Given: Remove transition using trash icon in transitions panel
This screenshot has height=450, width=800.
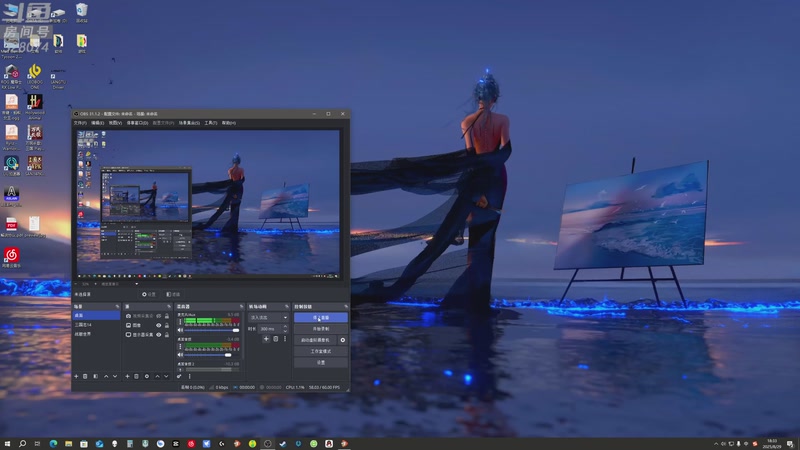Looking at the screenshot, I should [276, 339].
